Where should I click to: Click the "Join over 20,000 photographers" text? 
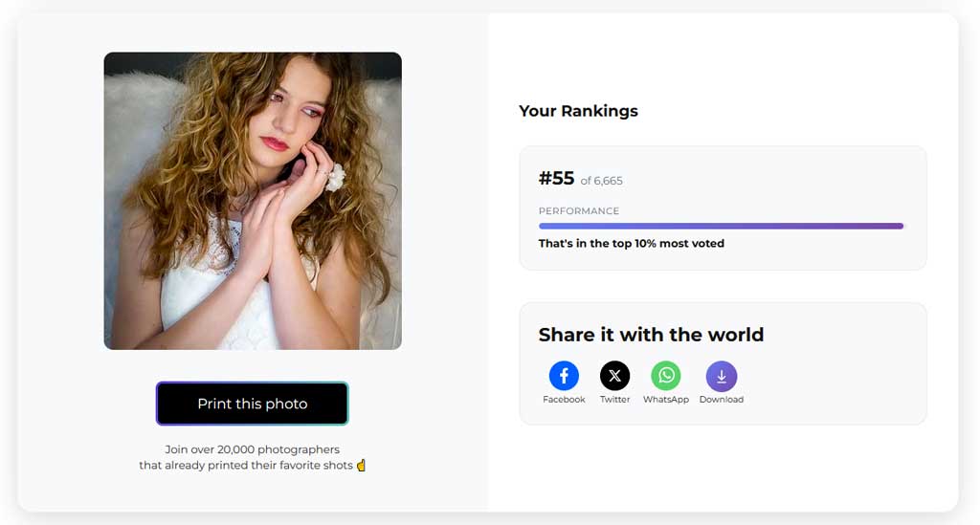(253, 449)
